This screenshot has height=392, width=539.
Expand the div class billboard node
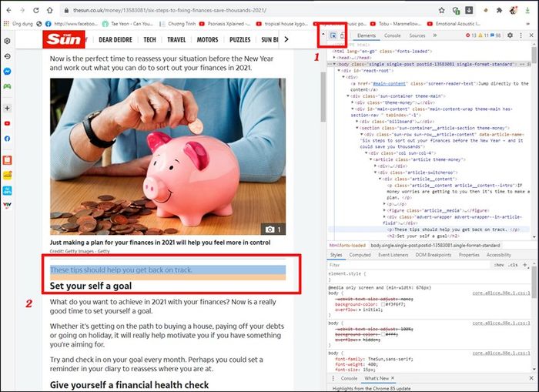pos(357,122)
